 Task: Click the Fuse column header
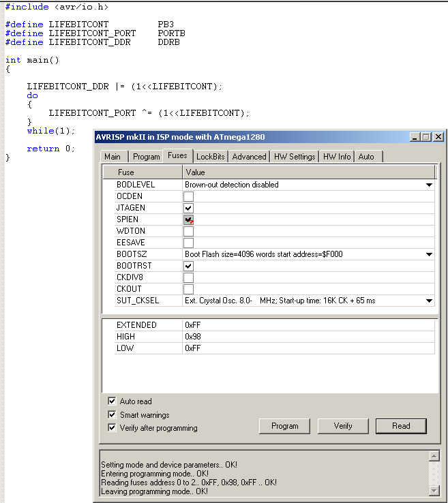point(143,172)
